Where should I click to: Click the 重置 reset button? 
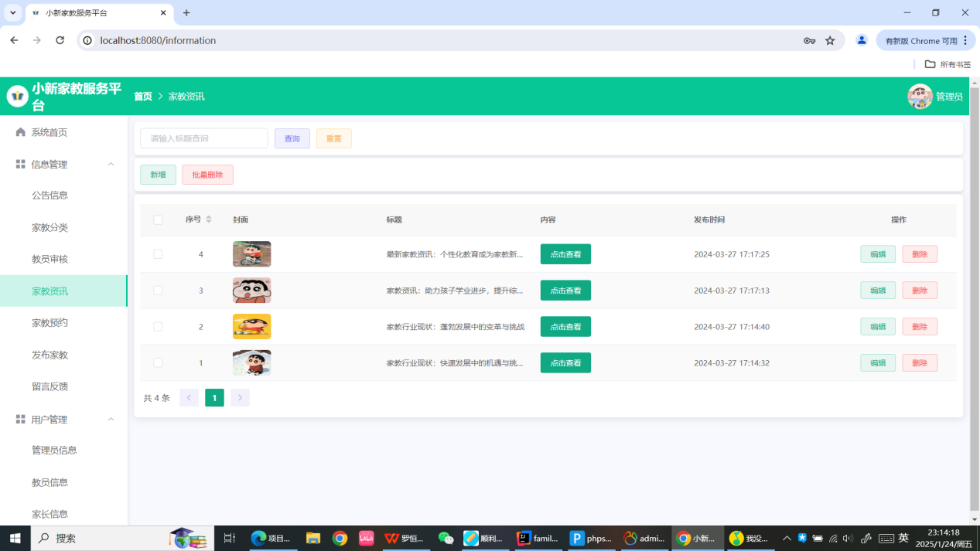coord(334,138)
